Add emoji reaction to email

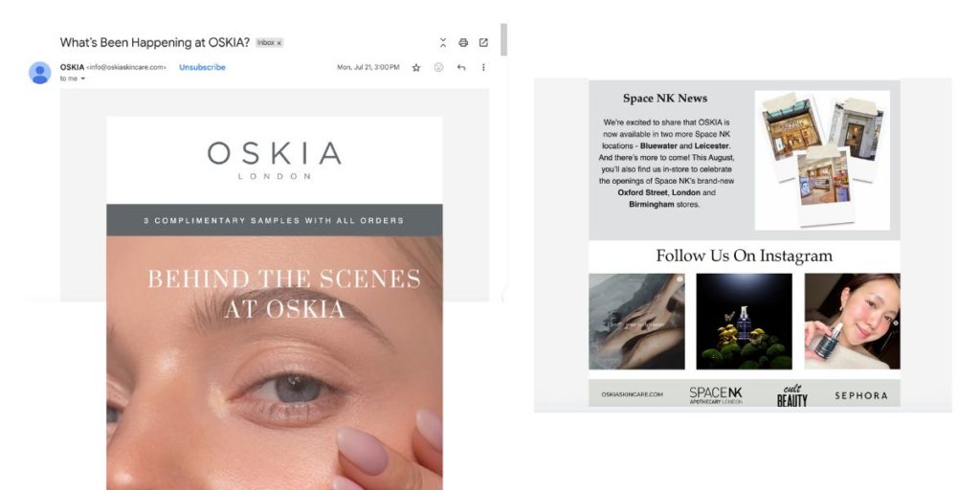point(438,67)
